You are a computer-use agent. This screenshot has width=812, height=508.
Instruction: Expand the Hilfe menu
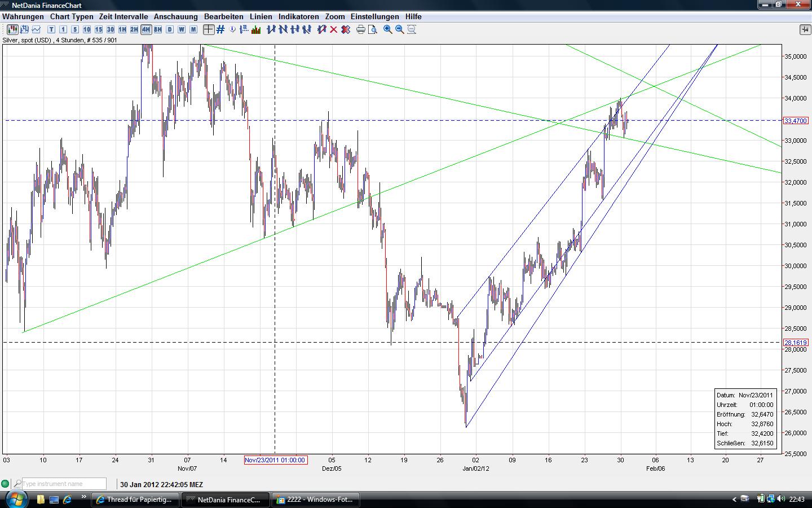click(x=413, y=16)
